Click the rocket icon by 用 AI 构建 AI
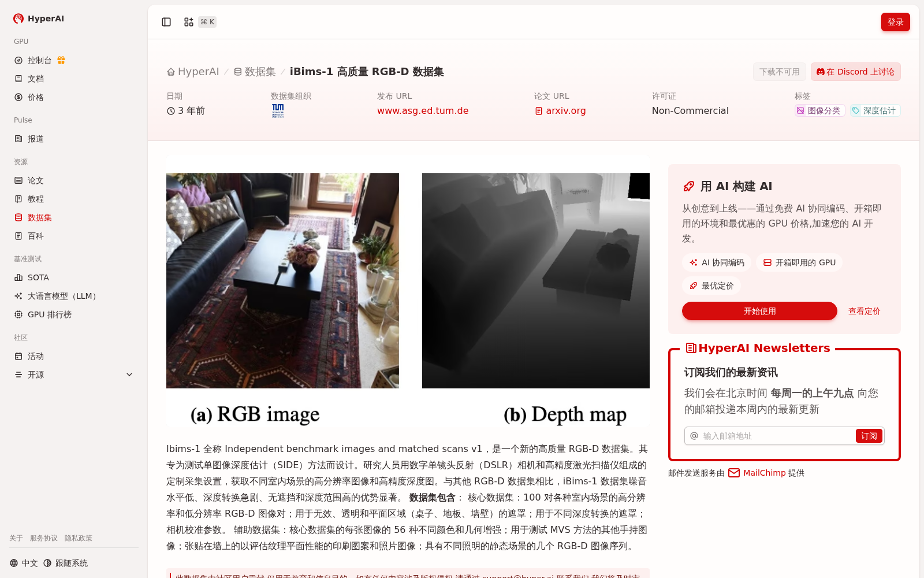Viewport: 924px width, 578px height. 688,186
